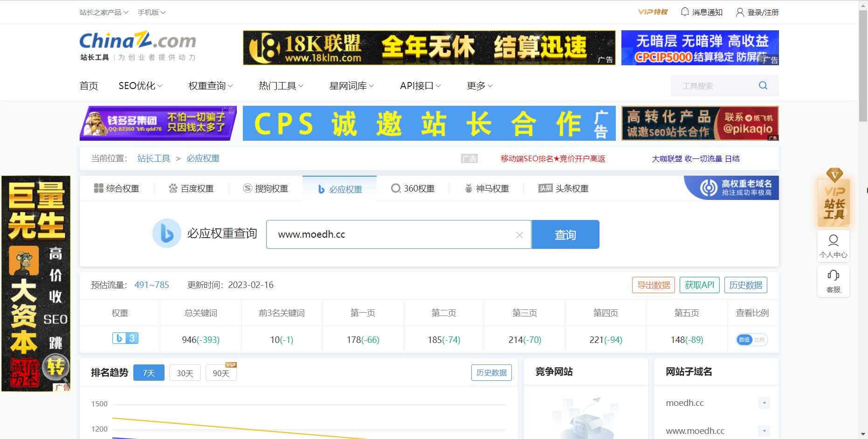Click the 综合权重 grid icon
The image size is (868, 439).
(98, 188)
